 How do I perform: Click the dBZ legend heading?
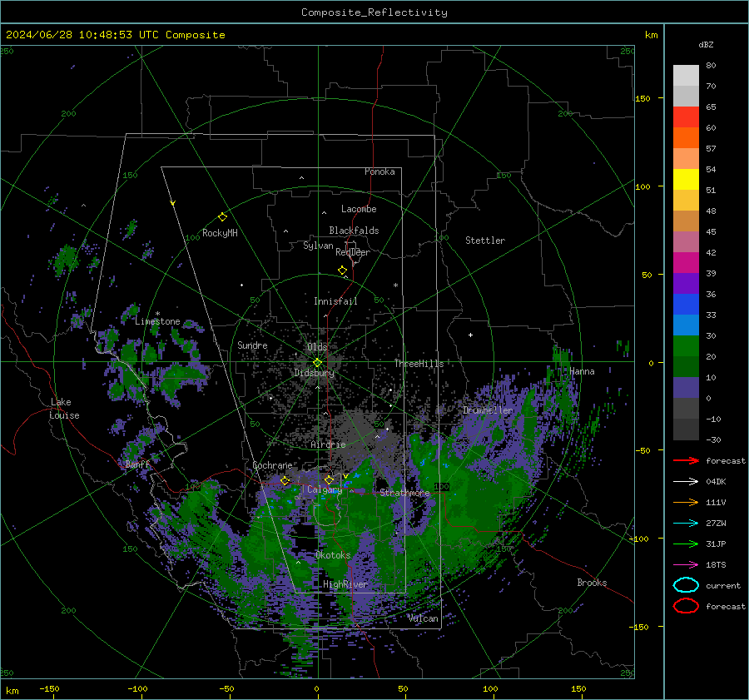[x=706, y=44]
